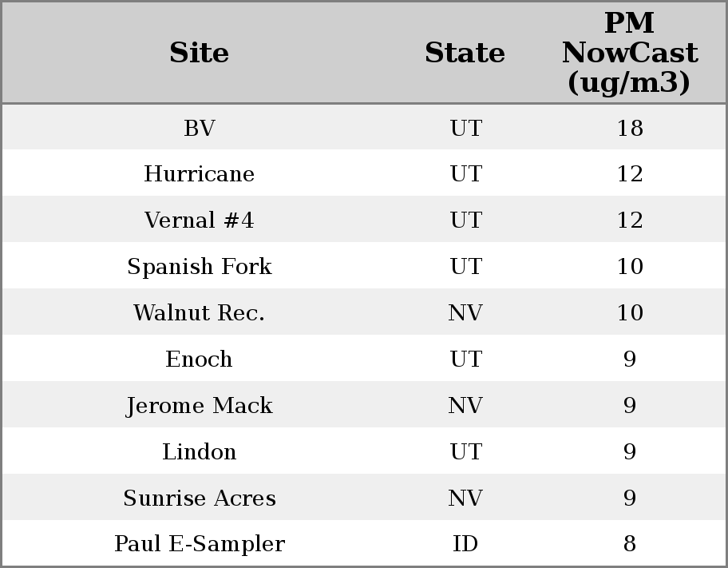Click Spanish Fork's NowCast value 10
728x568 pixels.
[629, 267]
